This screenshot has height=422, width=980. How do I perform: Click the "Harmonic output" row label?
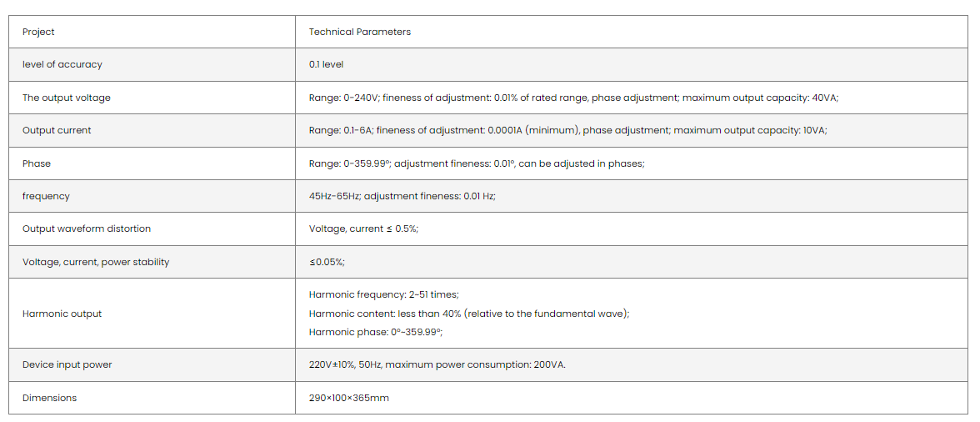(x=62, y=314)
